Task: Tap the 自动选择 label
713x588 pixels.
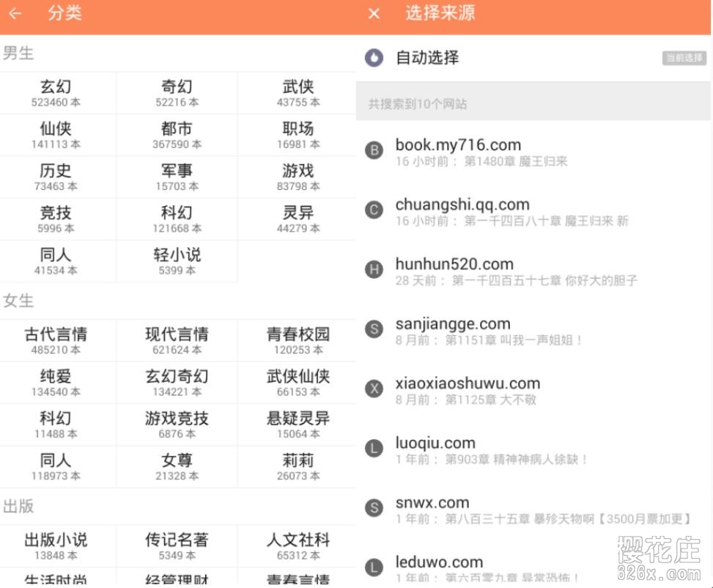Action: (427, 58)
